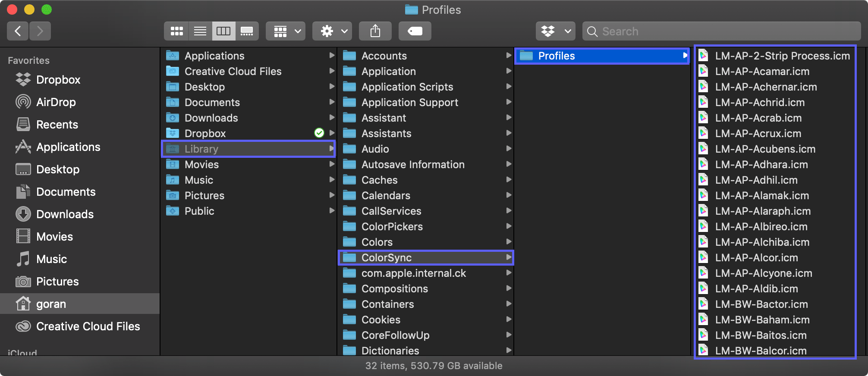Select the Profiles folder
Screen dimensions: 868x376
tap(602, 56)
